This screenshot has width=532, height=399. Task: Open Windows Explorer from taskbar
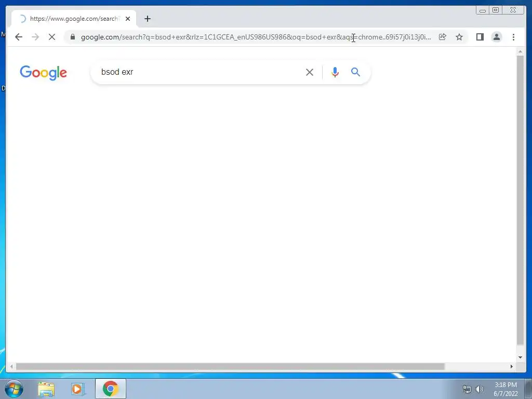coord(46,389)
